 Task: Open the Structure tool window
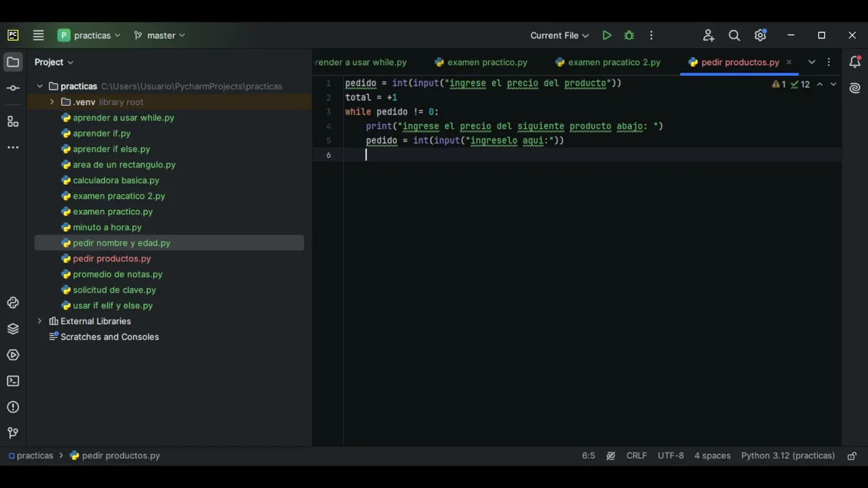[x=13, y=121]
